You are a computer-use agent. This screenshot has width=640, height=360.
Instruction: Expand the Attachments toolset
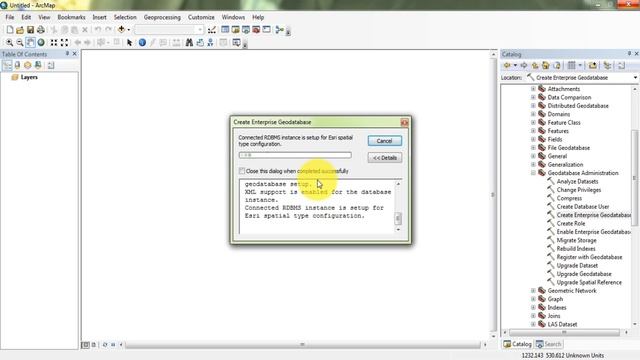[x=533, y=89]
